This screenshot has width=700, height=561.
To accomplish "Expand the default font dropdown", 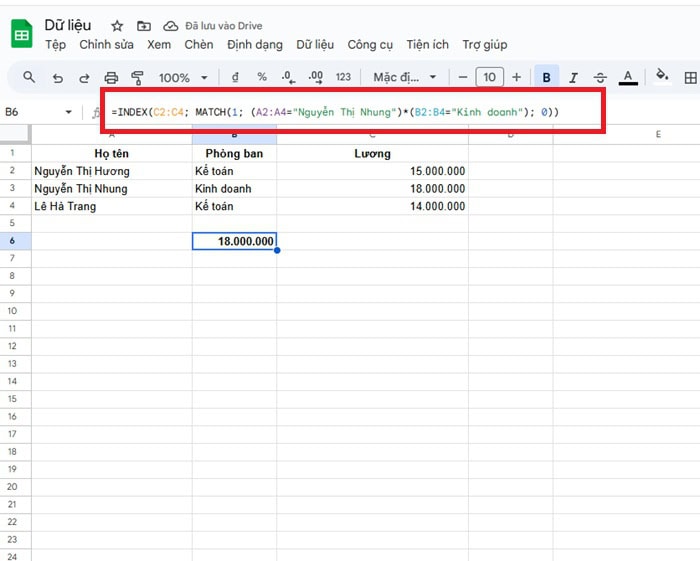I will [x=405, y=77].
